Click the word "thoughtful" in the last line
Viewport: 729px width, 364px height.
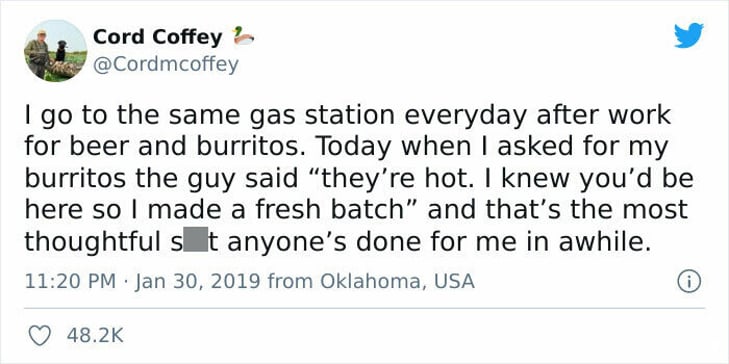[x=93, y=242]
